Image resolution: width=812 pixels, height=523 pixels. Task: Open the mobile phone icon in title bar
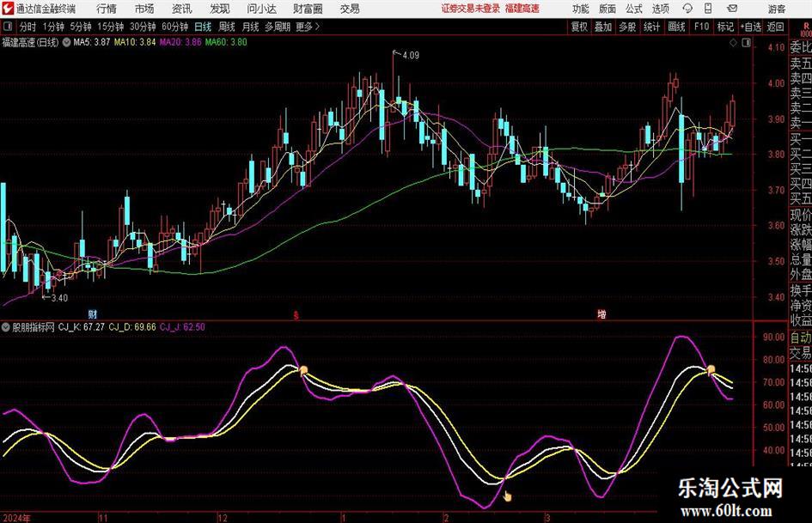[x=708, y=9]
